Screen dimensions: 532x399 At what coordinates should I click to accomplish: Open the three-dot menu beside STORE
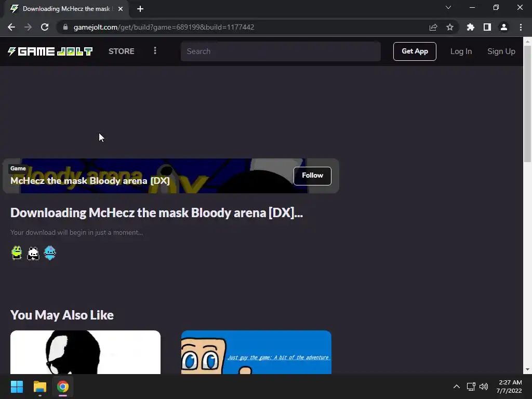coord(155,50)
